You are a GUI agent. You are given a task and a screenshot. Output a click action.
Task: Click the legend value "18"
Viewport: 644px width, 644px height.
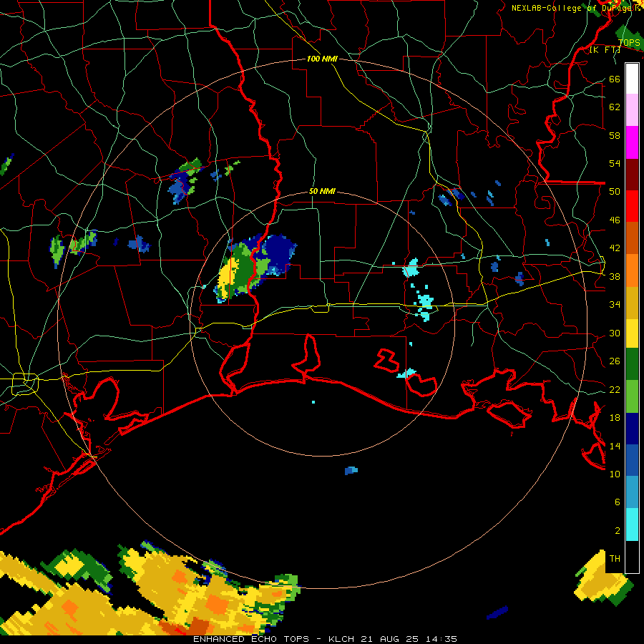click(x=615, y=418)
